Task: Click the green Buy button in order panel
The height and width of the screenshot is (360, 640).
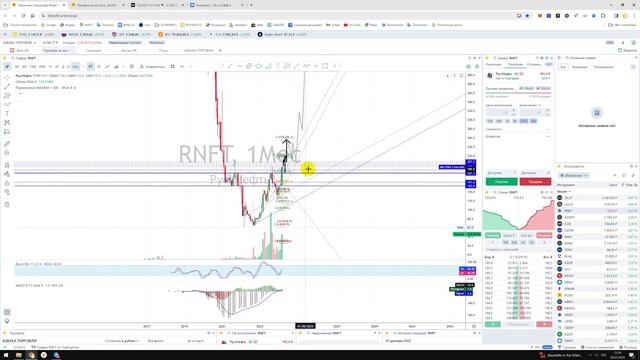Action: (501, 182)
